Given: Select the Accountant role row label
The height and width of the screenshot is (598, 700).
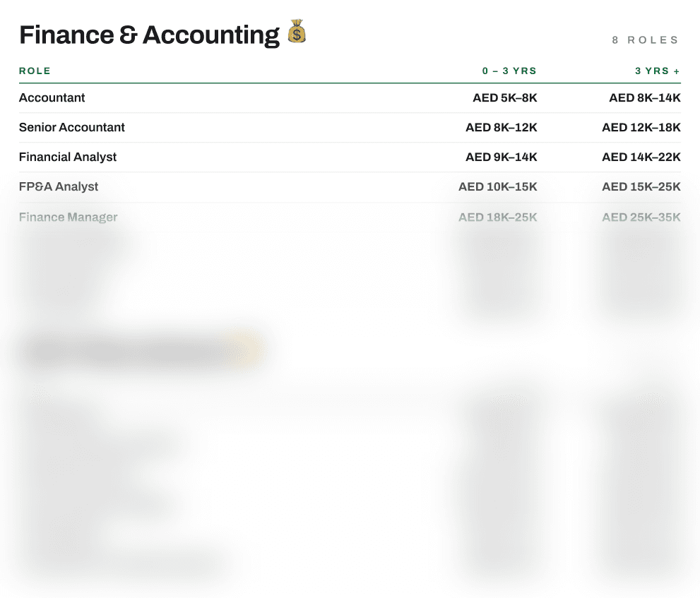Looking at the screenshot, I should pyautogui.click(x=52, y=97).
